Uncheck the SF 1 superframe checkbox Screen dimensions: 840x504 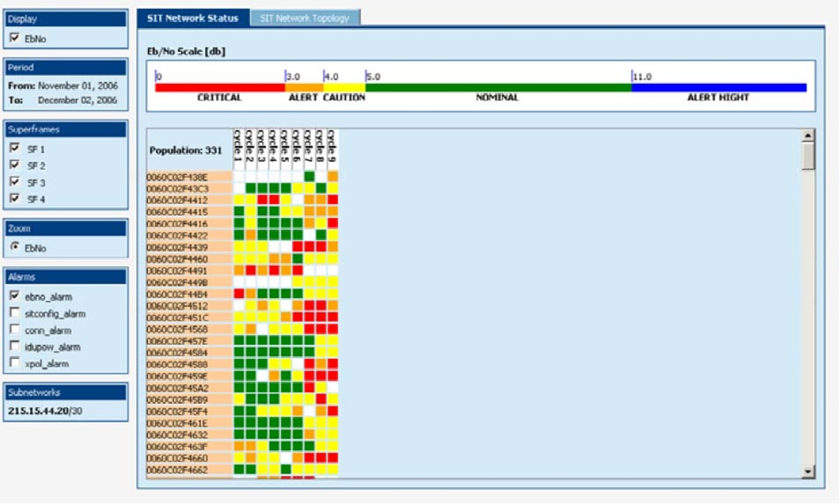(x=14, y=148)
